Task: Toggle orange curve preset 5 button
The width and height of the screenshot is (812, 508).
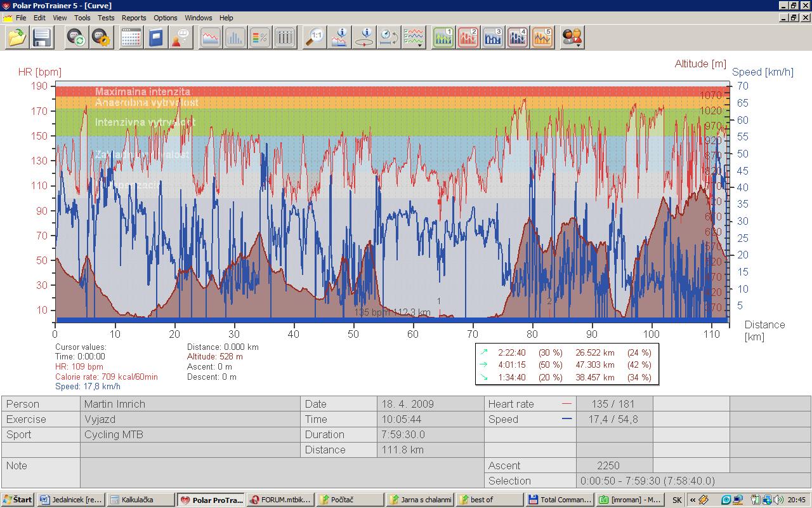Action: click(542, 38)
